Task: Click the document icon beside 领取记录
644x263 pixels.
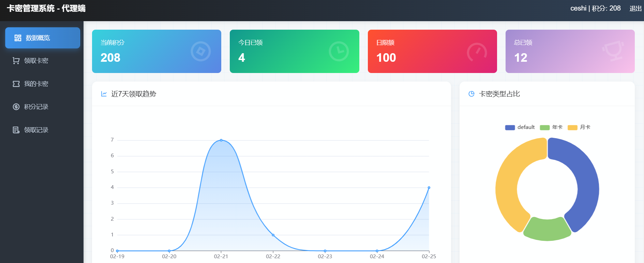Action: (16, 130)
